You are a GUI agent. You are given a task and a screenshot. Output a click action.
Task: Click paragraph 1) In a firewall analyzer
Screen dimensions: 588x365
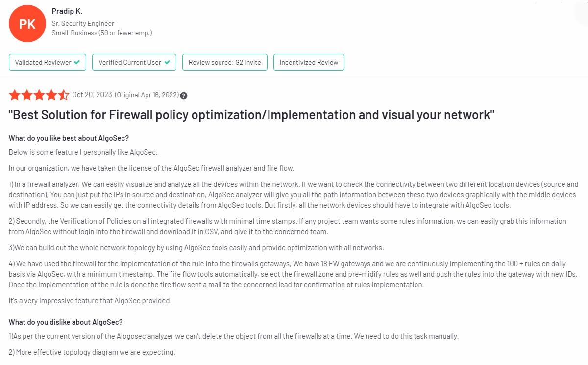(294, 195)
